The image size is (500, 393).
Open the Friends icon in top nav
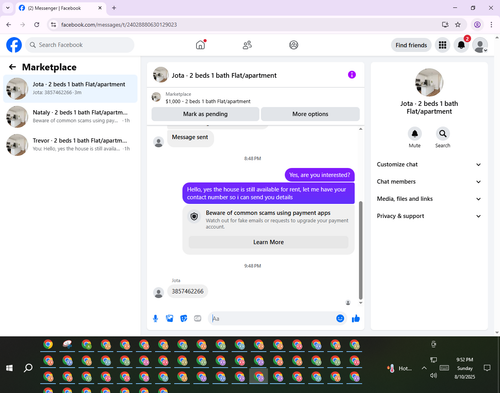pyautogui.click(x=247, y=45)
